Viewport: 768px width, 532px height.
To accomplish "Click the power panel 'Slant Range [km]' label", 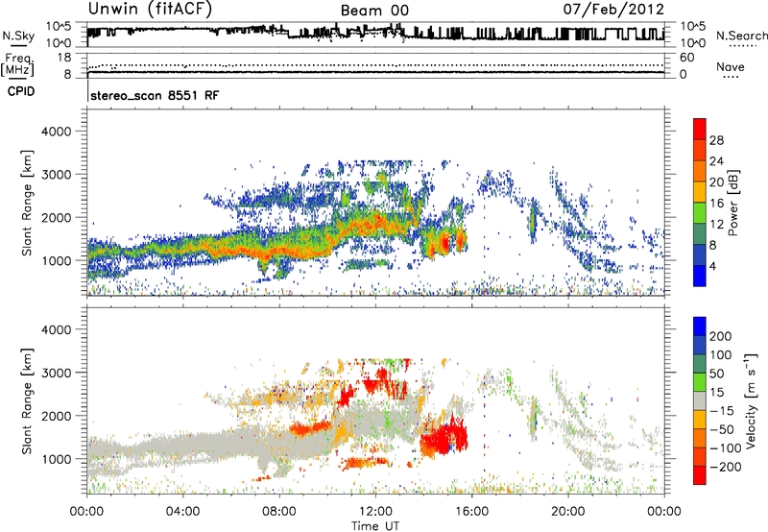I will pos(27,203).
